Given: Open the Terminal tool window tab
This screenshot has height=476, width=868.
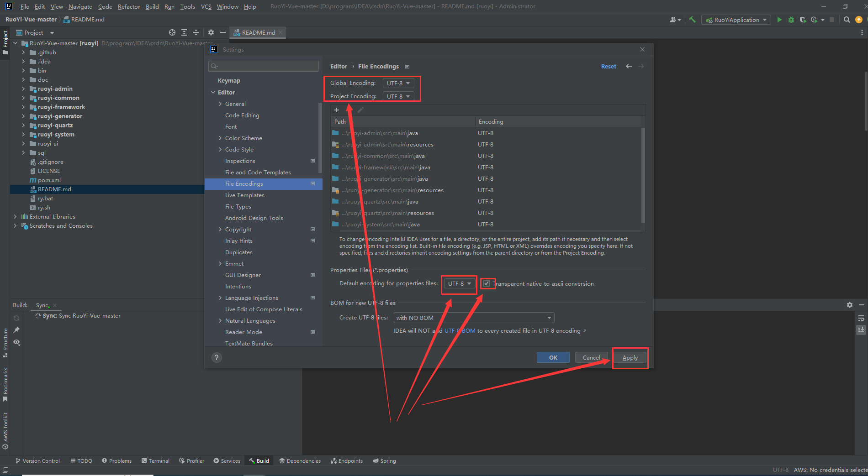Looking at the screenshot, I should (155, 461).
